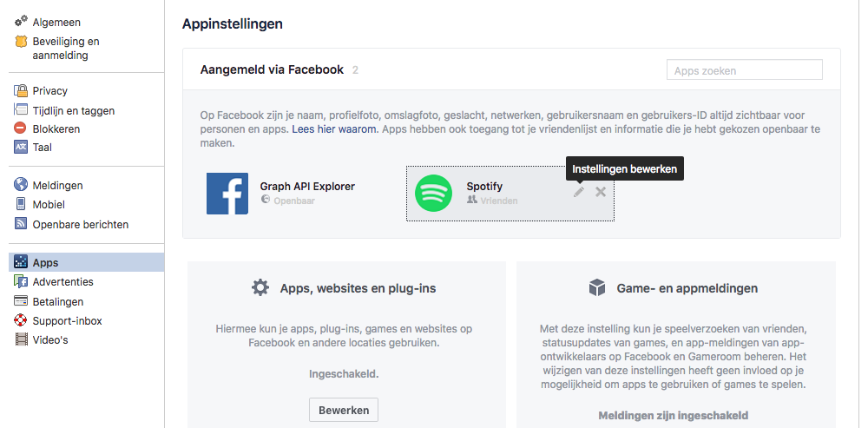Open the Advertenties settings

click(62, 281)
